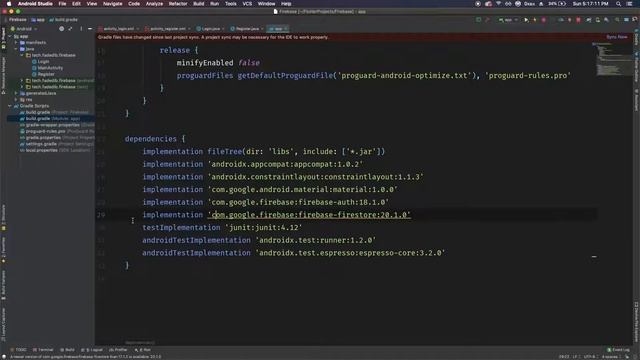
Task: Collapse the java folder
Action: pyautogui.click(x=16, y=49)
